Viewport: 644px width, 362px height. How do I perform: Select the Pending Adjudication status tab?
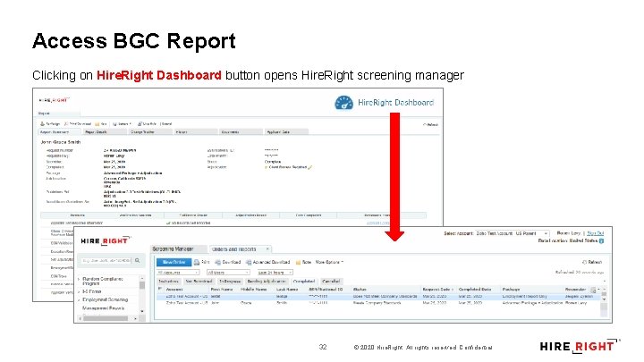(267, 282)
